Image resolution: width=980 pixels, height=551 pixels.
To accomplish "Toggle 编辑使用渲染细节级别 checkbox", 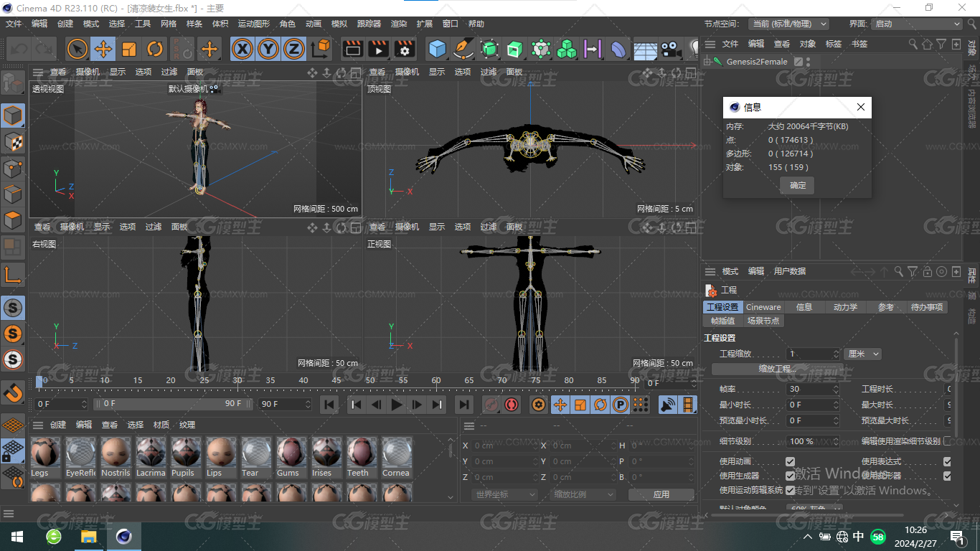I will coord(947,441).
